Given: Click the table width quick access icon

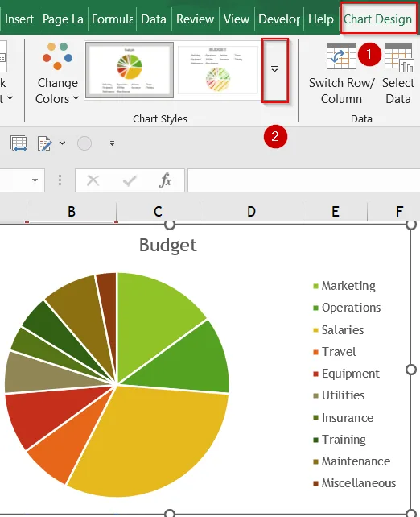Looking at the screenshot, I should tap(19, 143).
